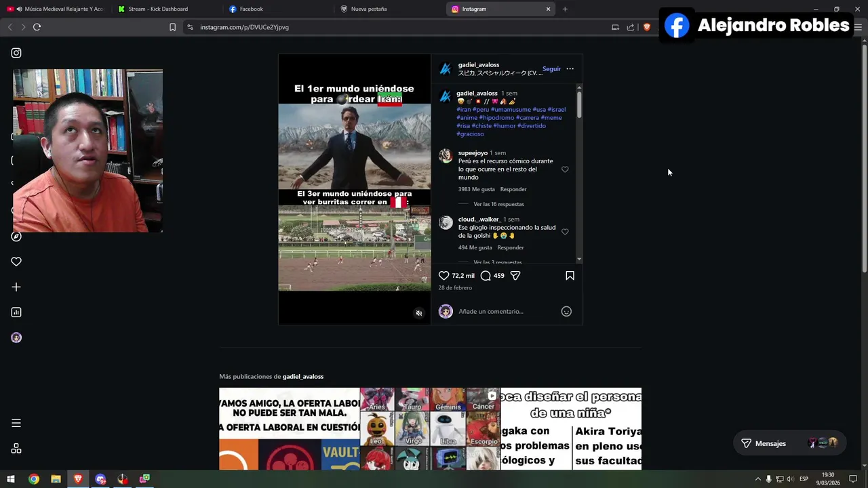Open cloud._.walker_'s profile via the username
The width and height of the screenshot is (868, 488).
[x=479, y=220]
